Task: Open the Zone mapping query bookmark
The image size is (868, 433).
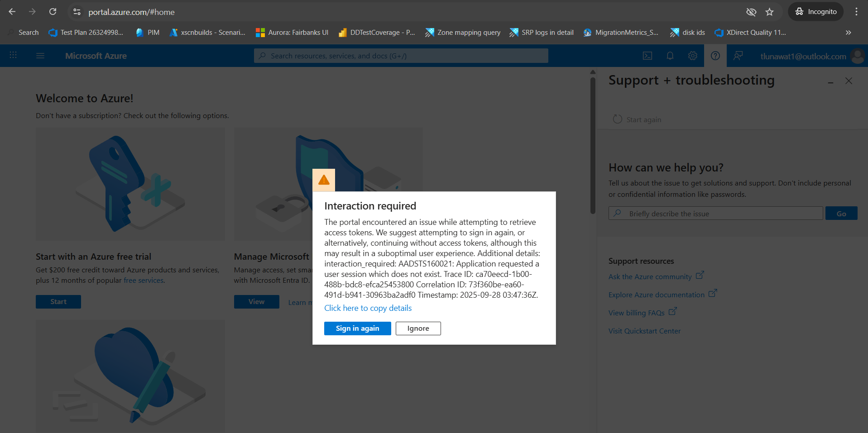Action: coord(463,33)
